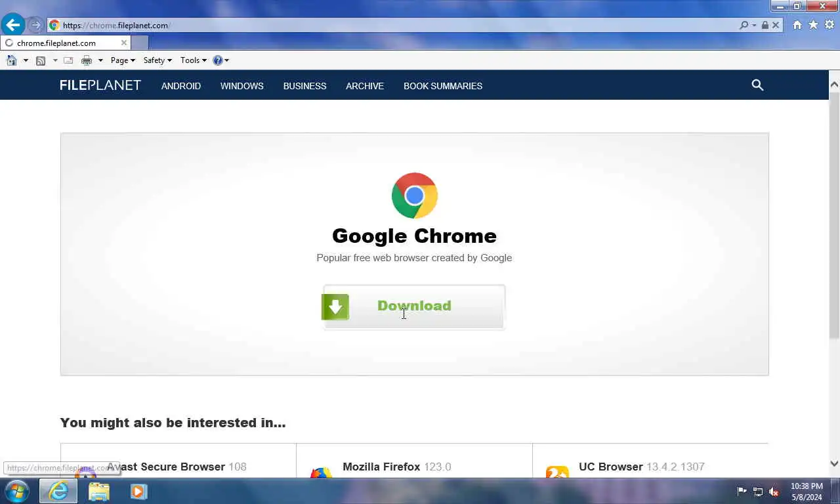This screenshot has width=840, height=504.
Task: Click 'You might also be interested in...' heading
Action: [x=173, y=423]
